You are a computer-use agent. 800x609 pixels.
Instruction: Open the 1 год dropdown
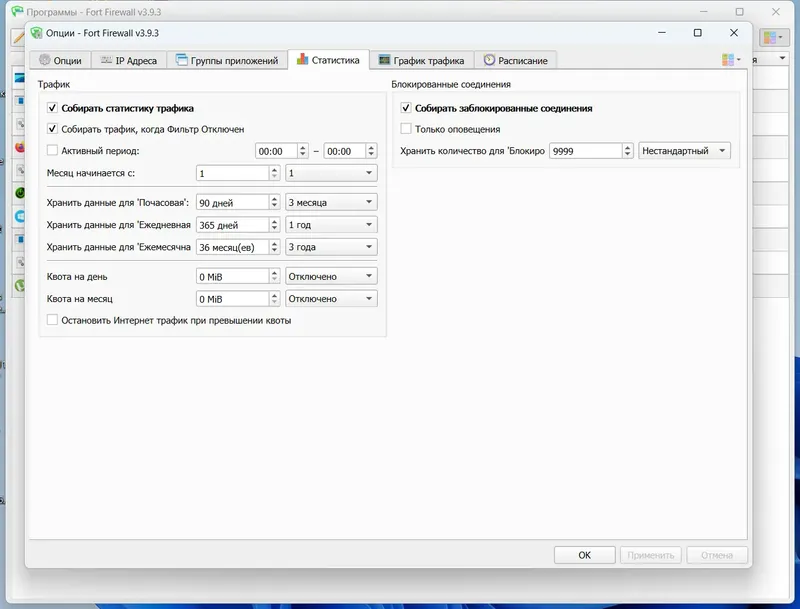(331, 224)
